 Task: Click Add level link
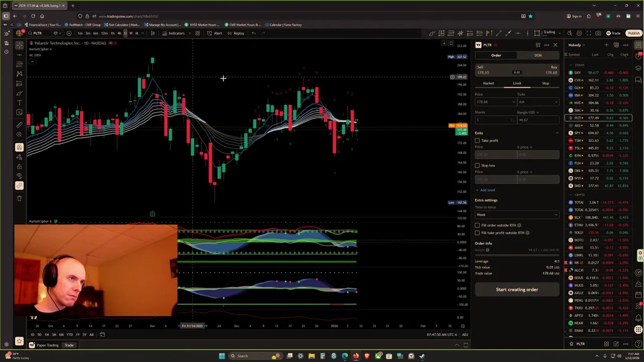pyautogui.click(x=486, y=190)
